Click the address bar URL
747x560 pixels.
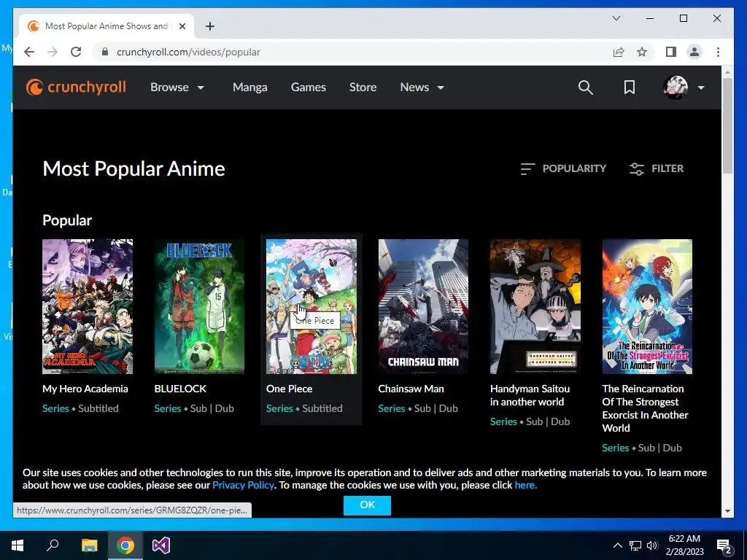188,52
